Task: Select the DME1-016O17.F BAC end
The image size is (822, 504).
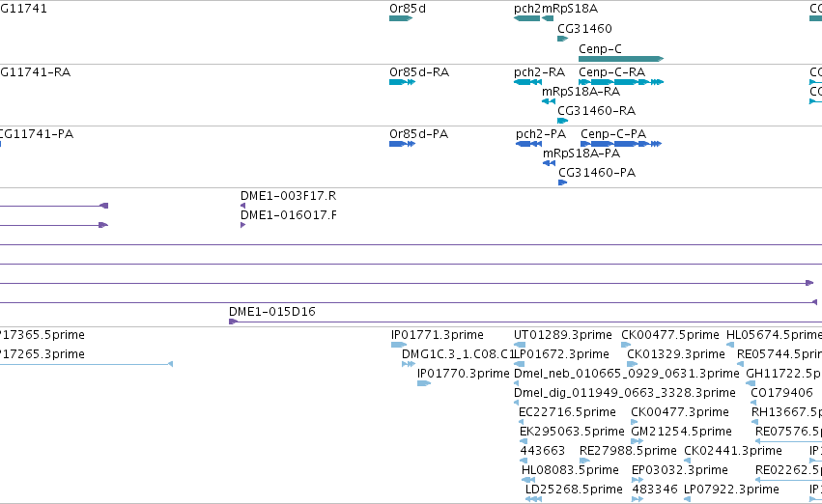Action: [242, 225]
